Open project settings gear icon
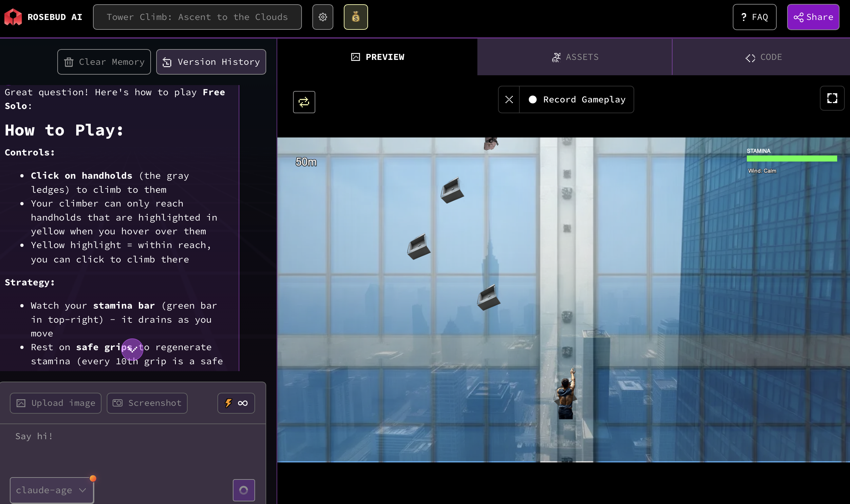The width and height of the screenshot is (850, 504). pyautogui.click(x=323, y=17)
